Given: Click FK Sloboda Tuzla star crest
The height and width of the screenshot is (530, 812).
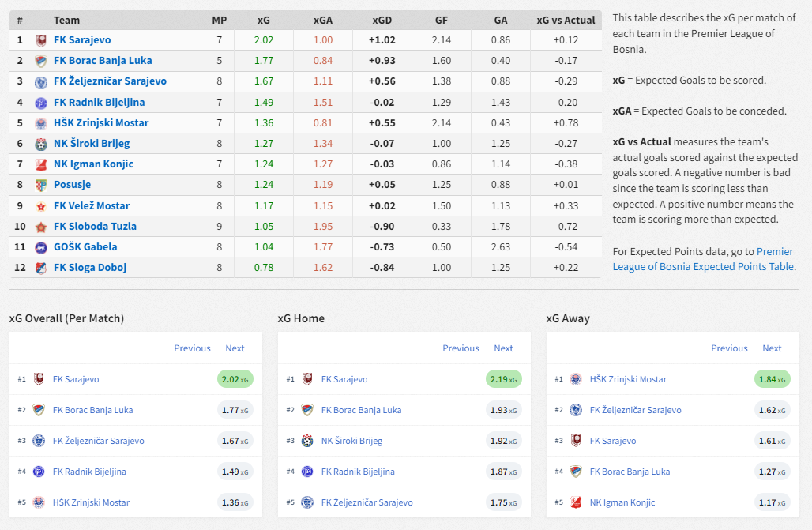Looking at the screenshot, I should click(x=41, y=227).
